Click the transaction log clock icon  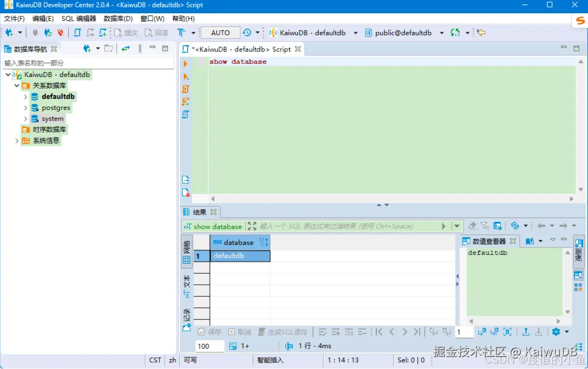pos(247,33)
